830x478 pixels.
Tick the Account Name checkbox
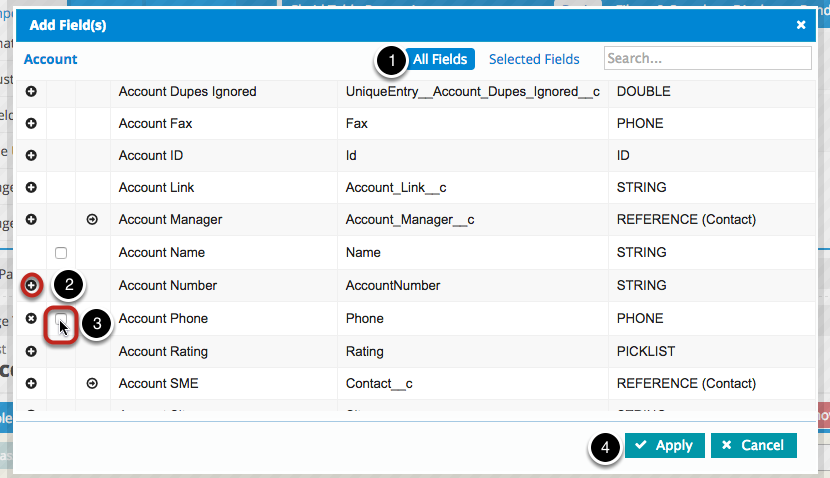coord(61,253)
